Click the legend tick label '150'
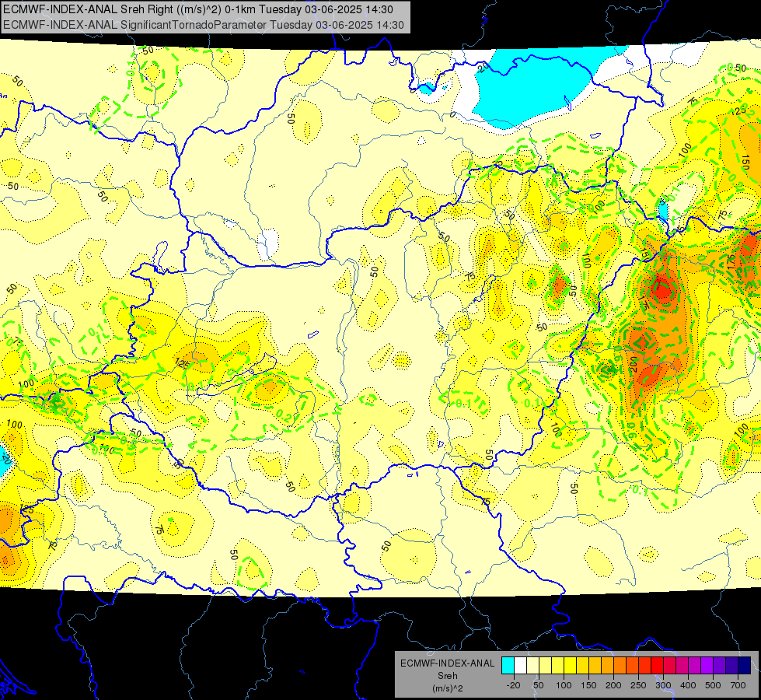761x700 pixels. 588,685
